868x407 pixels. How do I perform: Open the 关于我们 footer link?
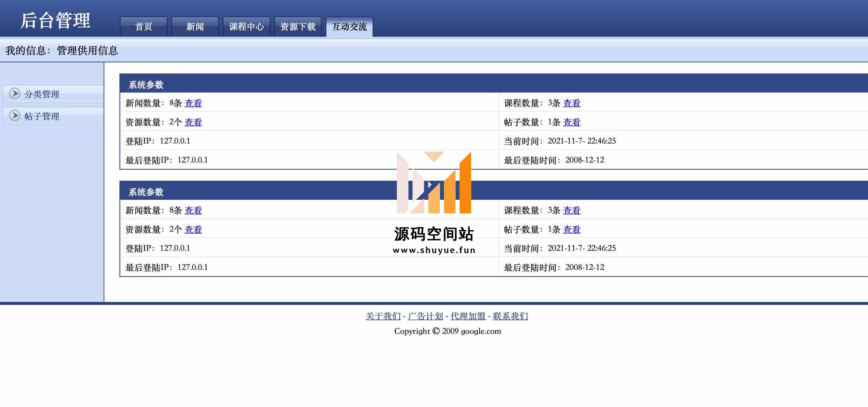[383, 316]
